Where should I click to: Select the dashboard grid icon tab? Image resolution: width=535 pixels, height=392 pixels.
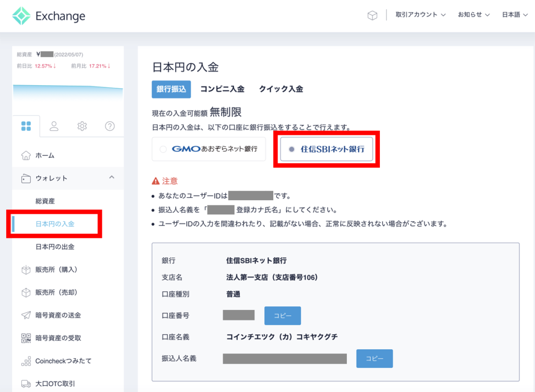[26, 126]
